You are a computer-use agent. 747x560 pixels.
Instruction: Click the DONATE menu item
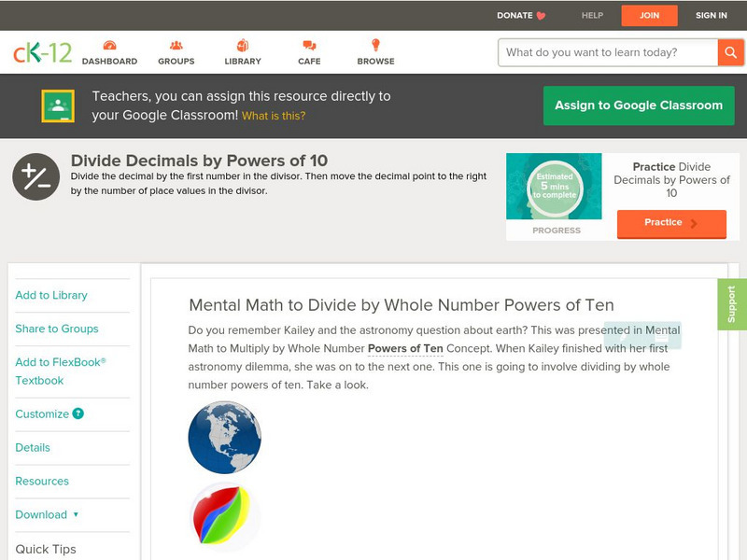click(x=514, y=15)
